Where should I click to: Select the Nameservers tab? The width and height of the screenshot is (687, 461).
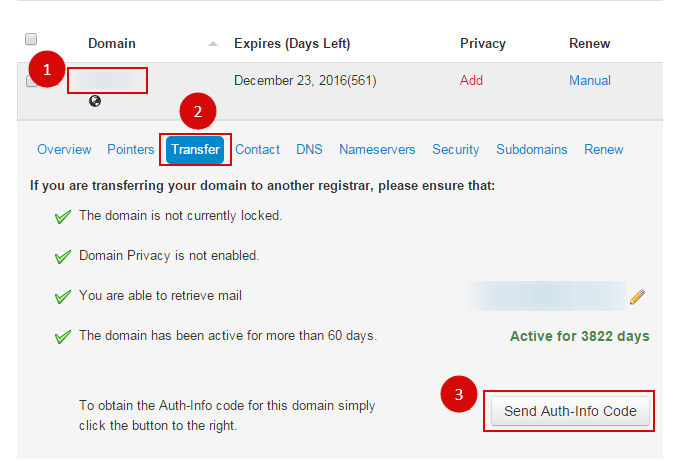point(377,150)
